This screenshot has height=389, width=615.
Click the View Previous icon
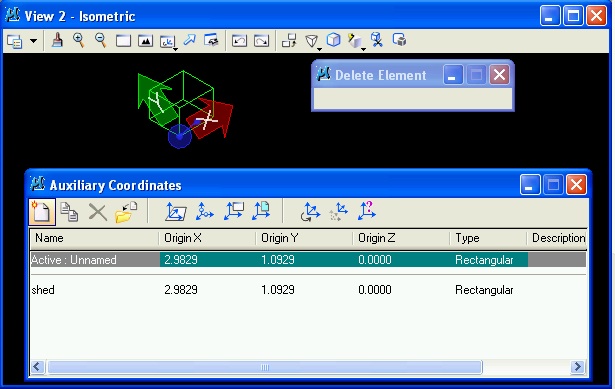[239, 41]
